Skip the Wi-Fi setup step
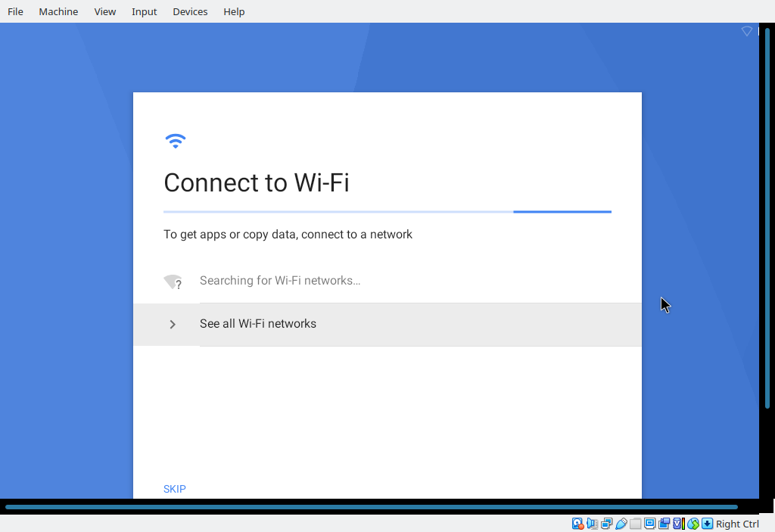The height and width of the screenshot is (532, 775). click(x=175, y=489)
